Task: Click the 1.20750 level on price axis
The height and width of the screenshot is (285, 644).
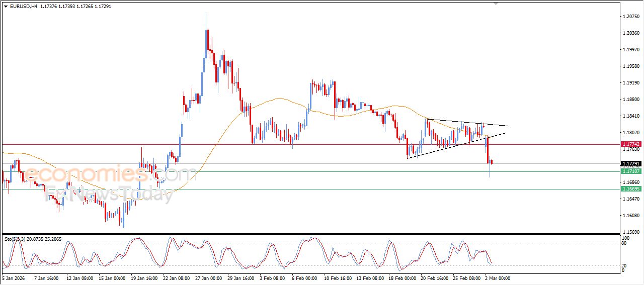Action: [631, 17]
